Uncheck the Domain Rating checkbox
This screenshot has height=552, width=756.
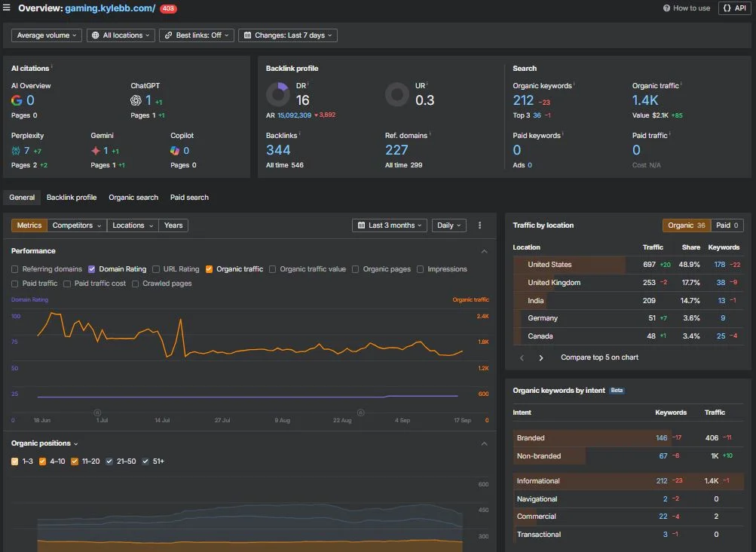coord(92,269)
